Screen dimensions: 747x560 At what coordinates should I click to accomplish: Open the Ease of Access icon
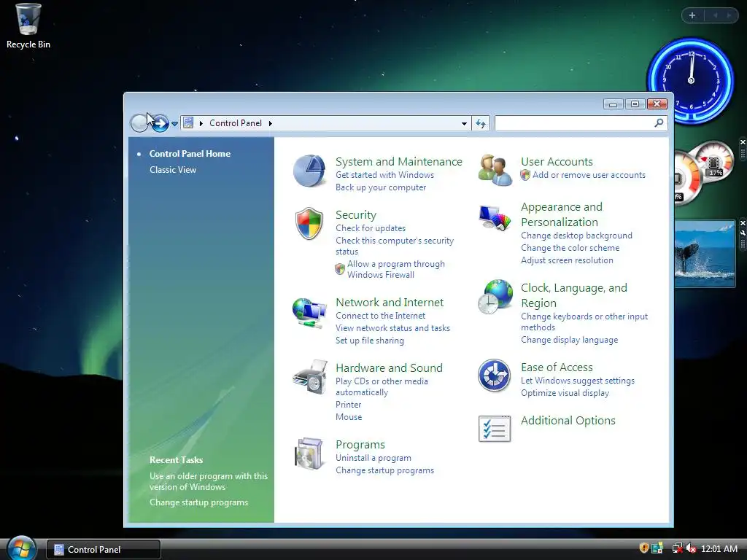pos(494,376)
